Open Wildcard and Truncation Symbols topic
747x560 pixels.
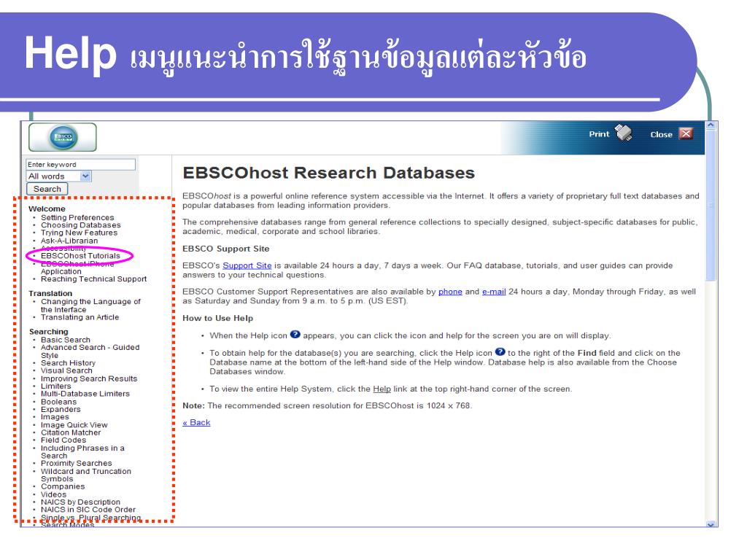click(x=86, y=475)
